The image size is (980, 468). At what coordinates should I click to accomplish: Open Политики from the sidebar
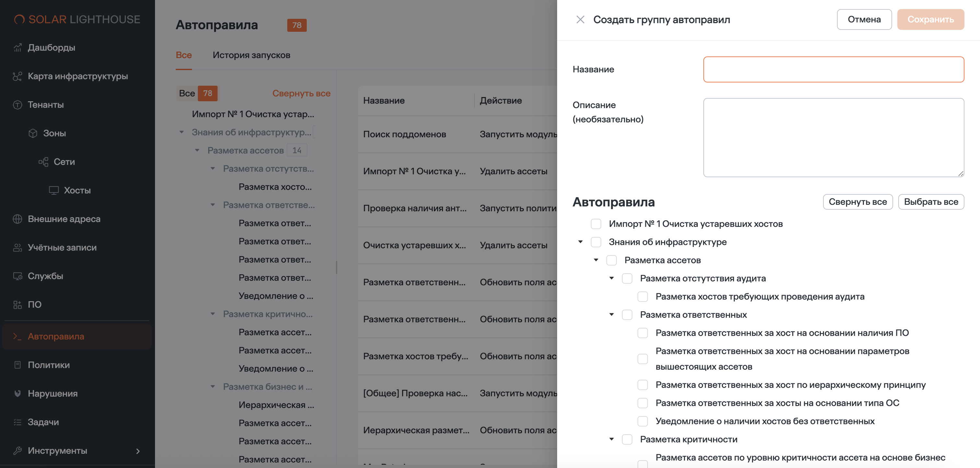49,365
